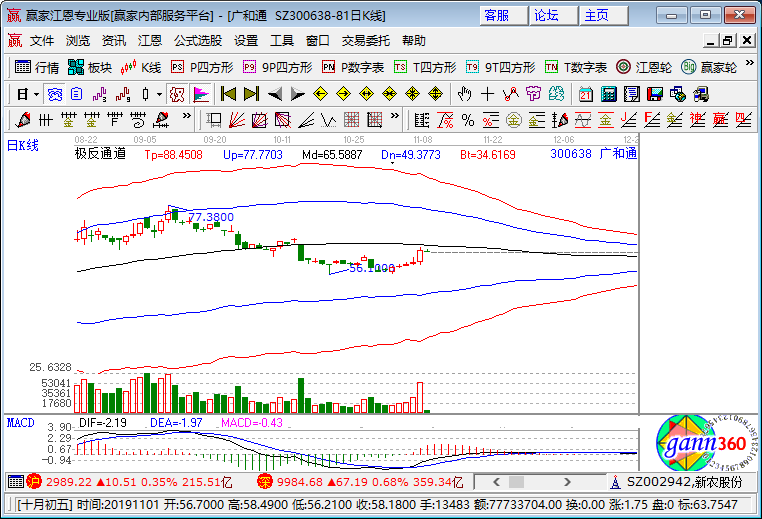Step back with the black left arrow
Viewport: 762px width, 519px height.
(x=275, y=94)
